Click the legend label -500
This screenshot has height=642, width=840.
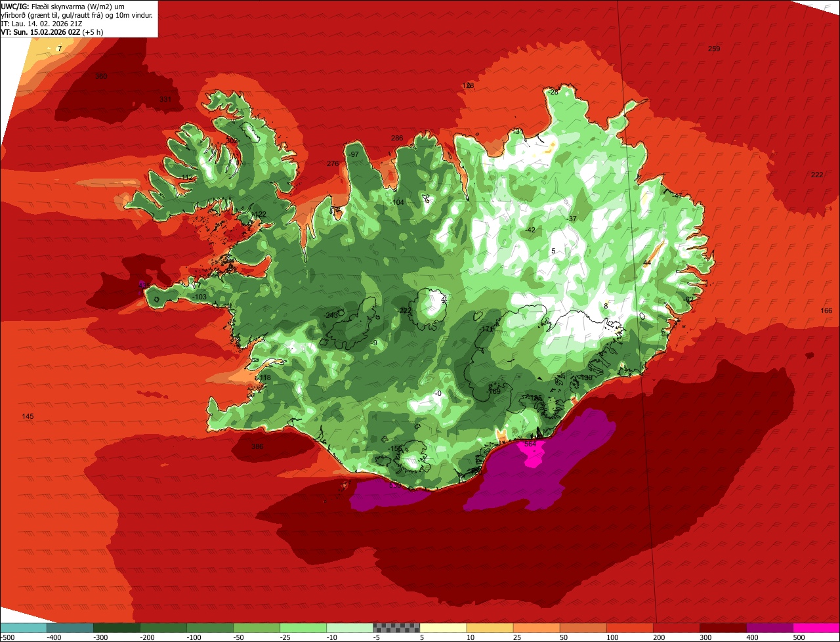click(x=7, y=637)
